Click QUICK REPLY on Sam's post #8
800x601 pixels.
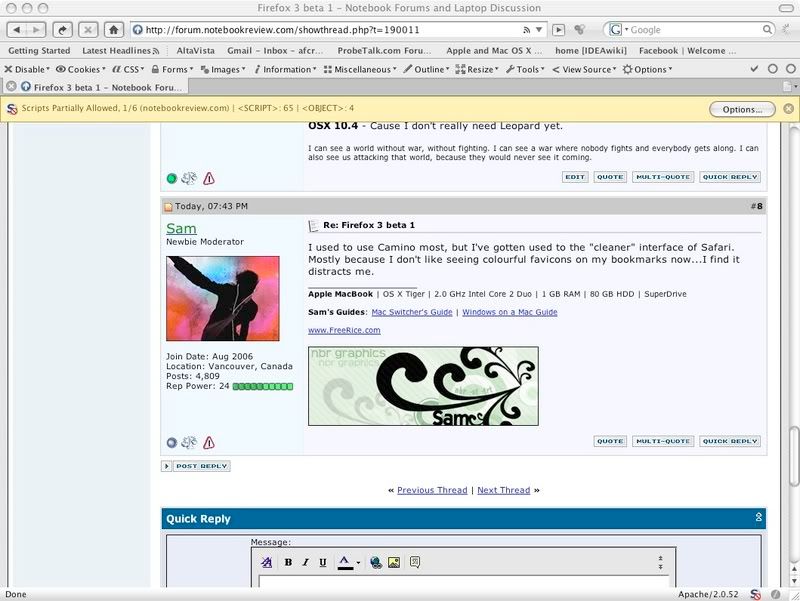pyautogui.click(x=730, y=441)
